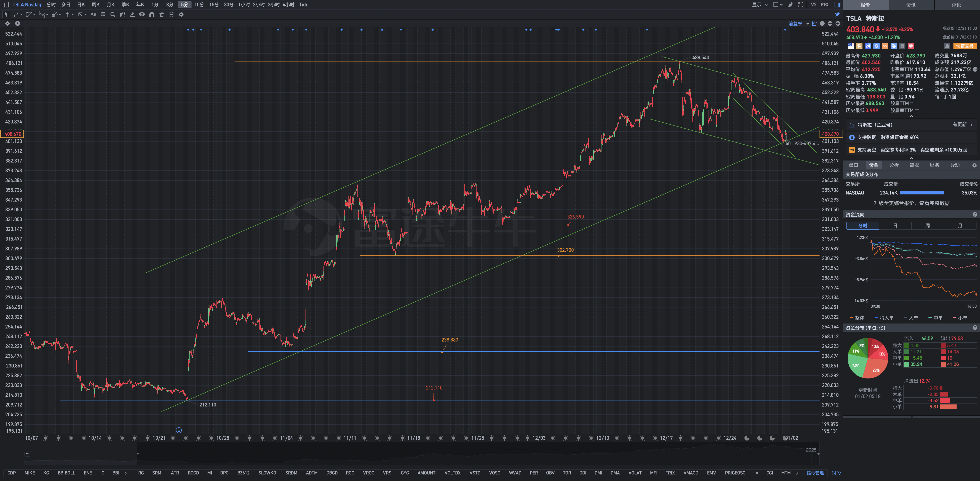Click 升级全美综合报价 upgrade link
This screenshot has width=980, height=481.
click(911, 203)
